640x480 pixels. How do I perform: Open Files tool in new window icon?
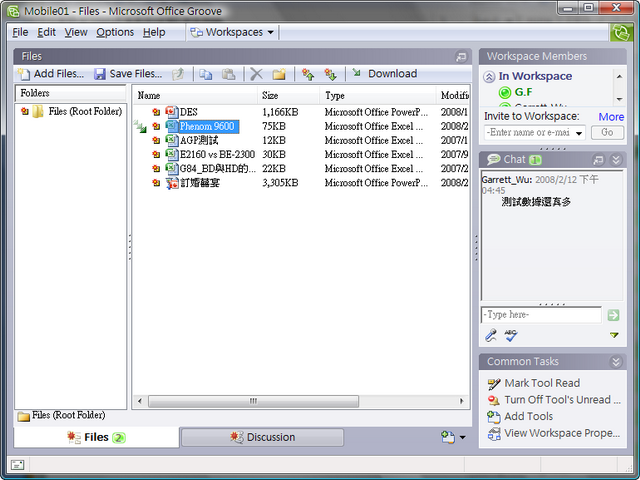coord(461,57)
